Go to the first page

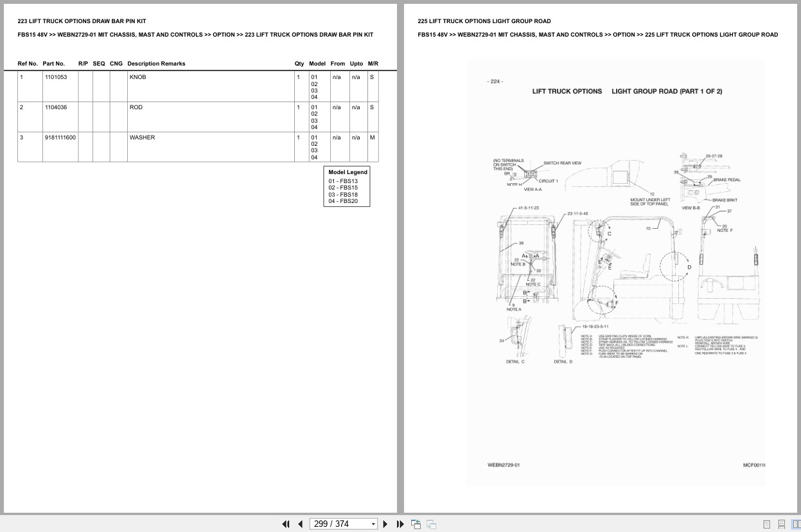pos(286,524)
